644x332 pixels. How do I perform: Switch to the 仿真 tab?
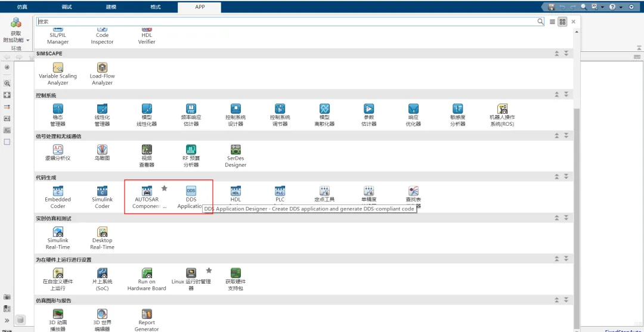[x=22, y=7]
